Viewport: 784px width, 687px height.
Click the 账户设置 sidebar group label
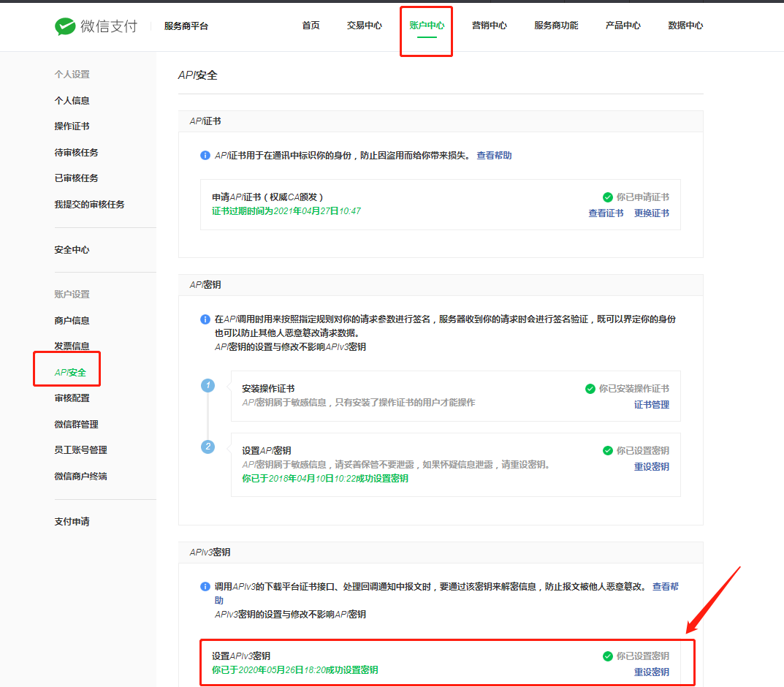click(x=72, y=295)
